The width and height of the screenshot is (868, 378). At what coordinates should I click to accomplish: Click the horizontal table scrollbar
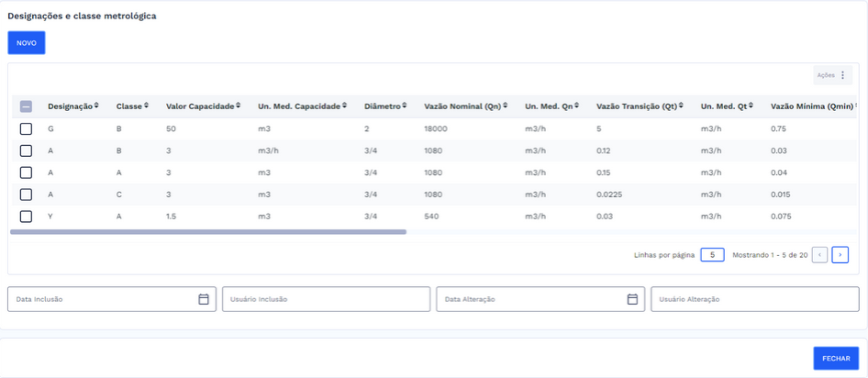pos(208,232)
